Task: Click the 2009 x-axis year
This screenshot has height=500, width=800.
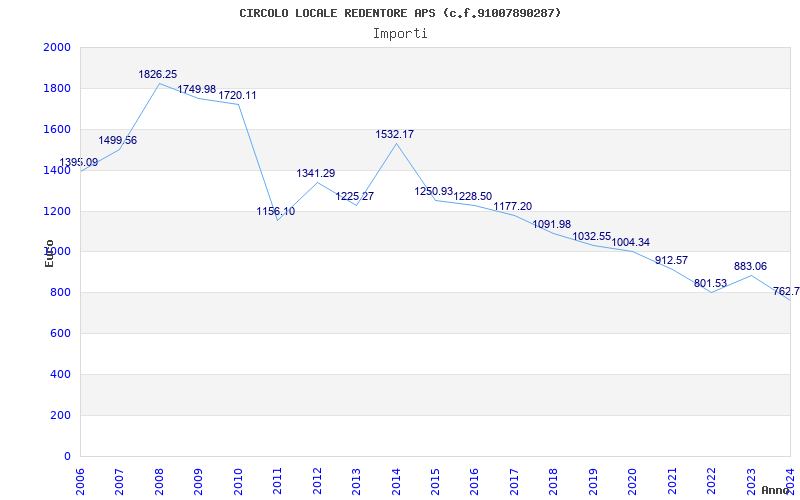Action: coord(198,482)
